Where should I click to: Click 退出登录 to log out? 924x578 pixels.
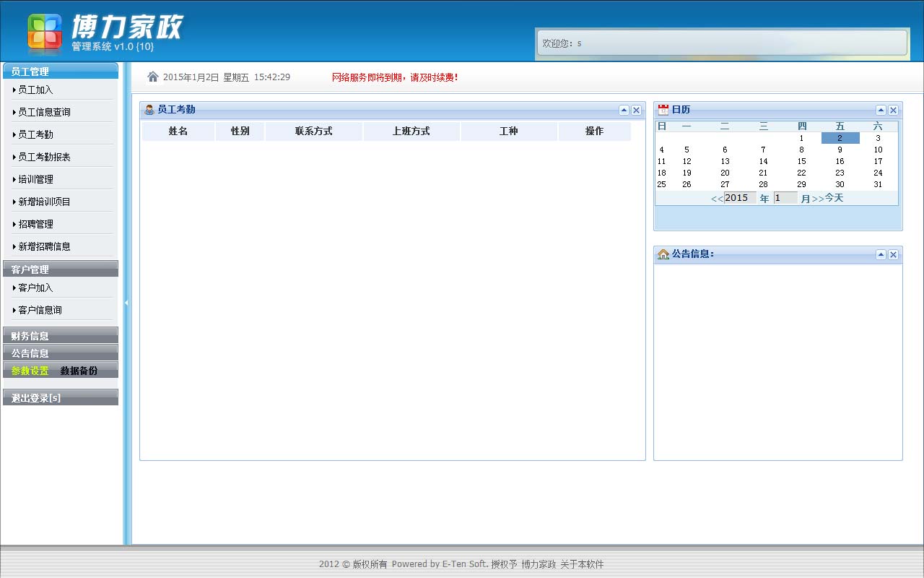[x=36, y=398]
